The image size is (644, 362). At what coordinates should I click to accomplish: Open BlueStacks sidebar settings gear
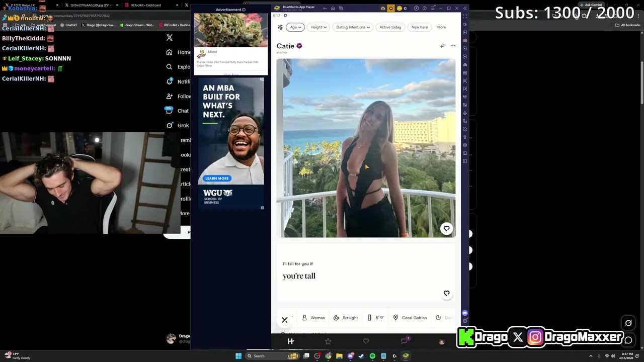click(x=465, y=321)
